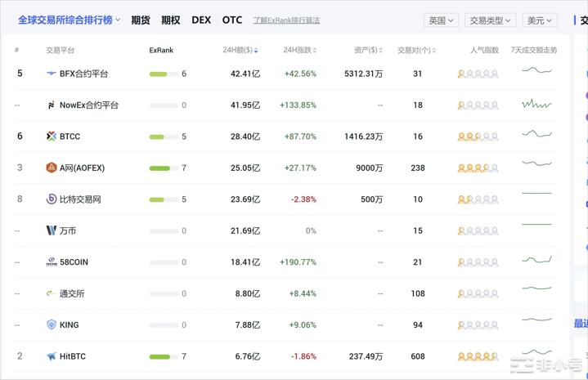Open the BFX合约平台 exchange page
Viewport: 588px width, 380px height.
(x=83, y=74)
